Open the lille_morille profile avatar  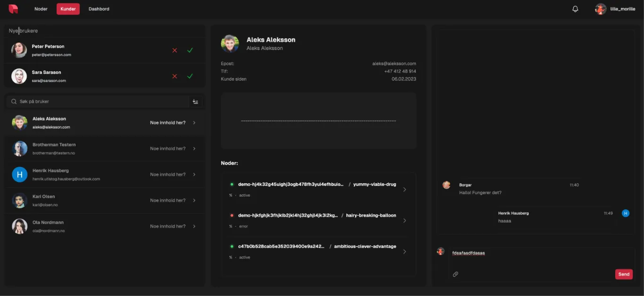601,9
